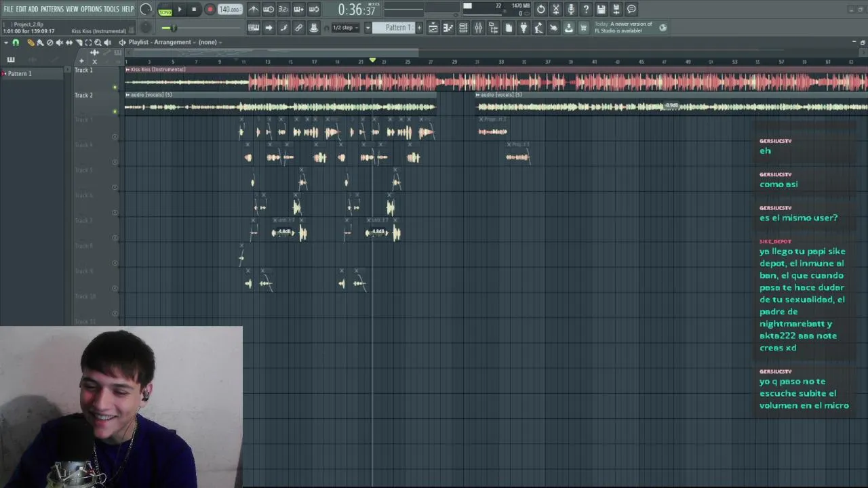
Task: Toggle wait for input before recording
Action: tap(269, 9)
